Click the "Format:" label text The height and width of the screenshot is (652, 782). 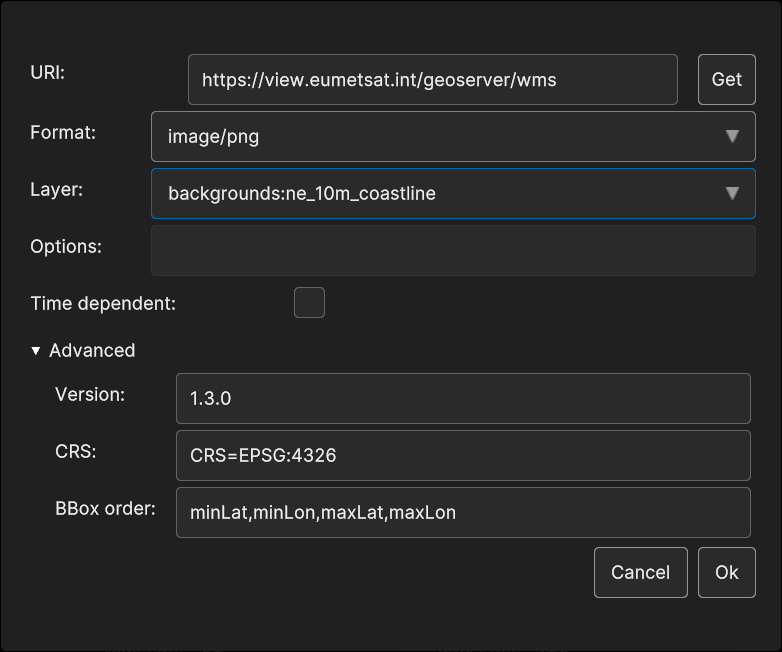click(x=63, y=132)
